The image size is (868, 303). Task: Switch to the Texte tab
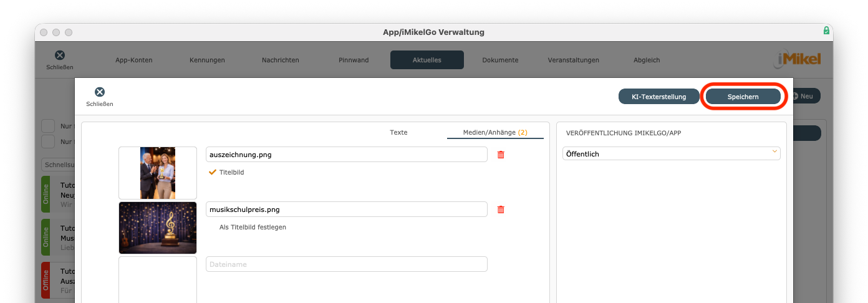[398, 132]
